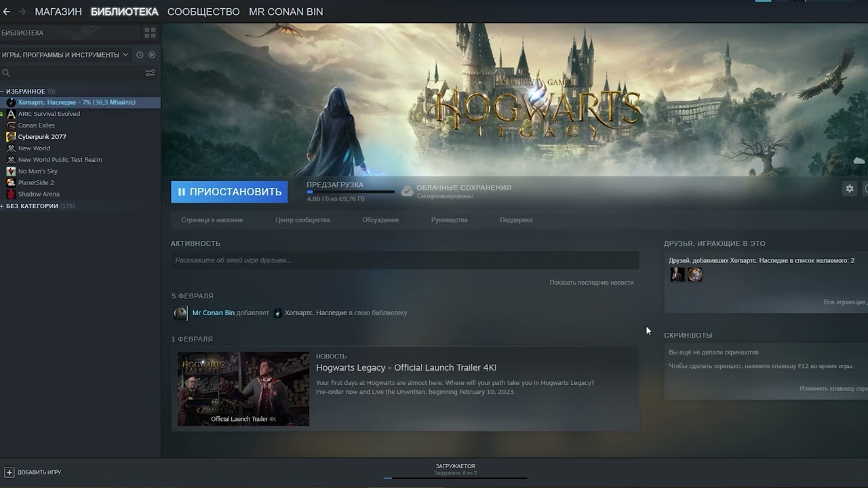Click the Расскажите об этой игре друзьям field
868x488 pixels.
[x=405, y=260]
